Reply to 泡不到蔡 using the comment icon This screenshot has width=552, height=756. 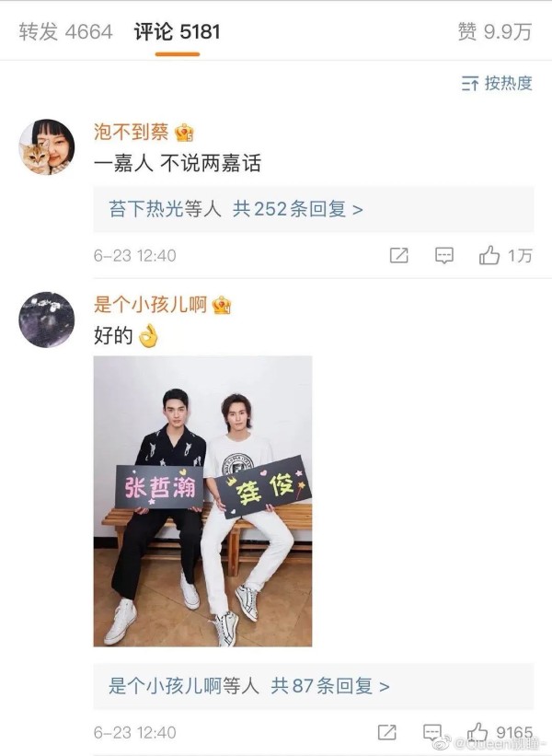[x=444, y=255]
